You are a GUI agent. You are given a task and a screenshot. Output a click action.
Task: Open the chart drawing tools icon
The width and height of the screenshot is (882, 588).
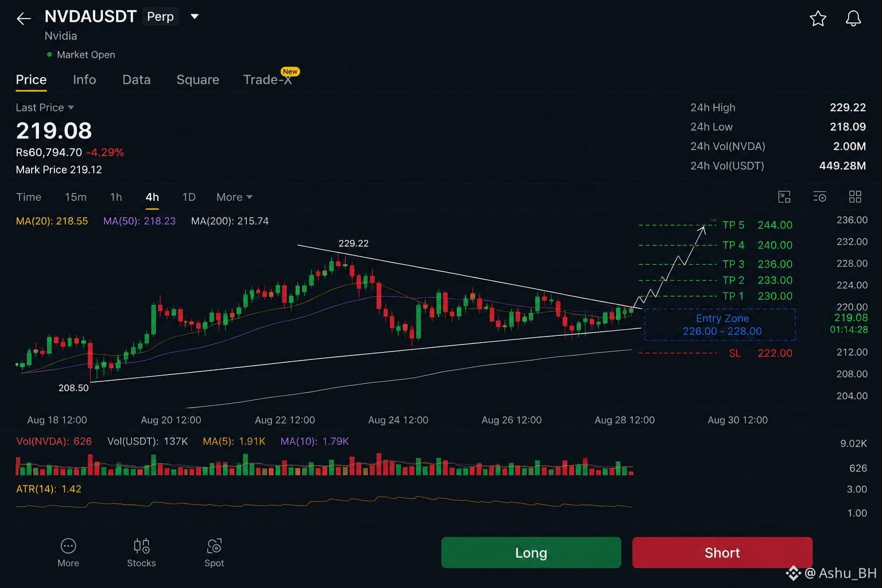tap(784, 197)
